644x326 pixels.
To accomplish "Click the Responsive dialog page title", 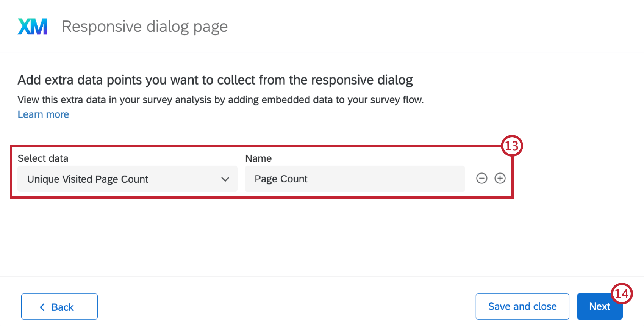I will (x=145, y=27).
